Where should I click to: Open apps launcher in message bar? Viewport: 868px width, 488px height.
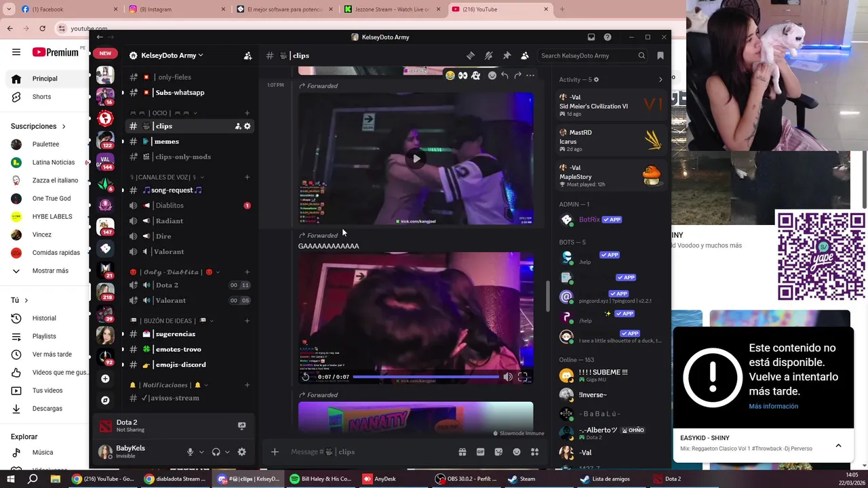click(x=534, y=452)
